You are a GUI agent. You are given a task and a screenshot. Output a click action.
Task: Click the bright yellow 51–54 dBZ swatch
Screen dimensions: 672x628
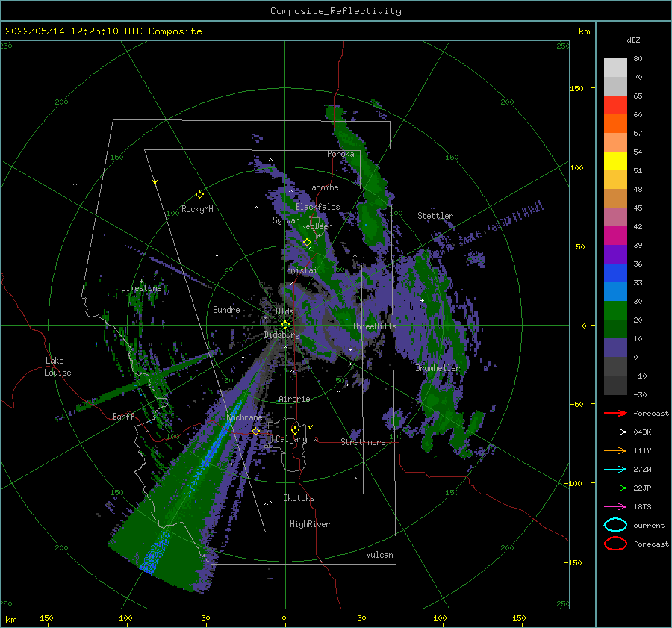615,161
